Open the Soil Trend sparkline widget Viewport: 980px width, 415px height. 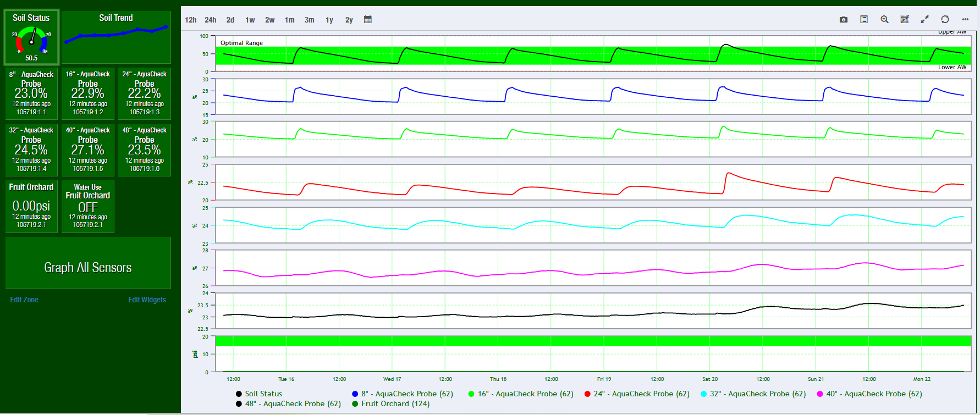tap(116, 37)
